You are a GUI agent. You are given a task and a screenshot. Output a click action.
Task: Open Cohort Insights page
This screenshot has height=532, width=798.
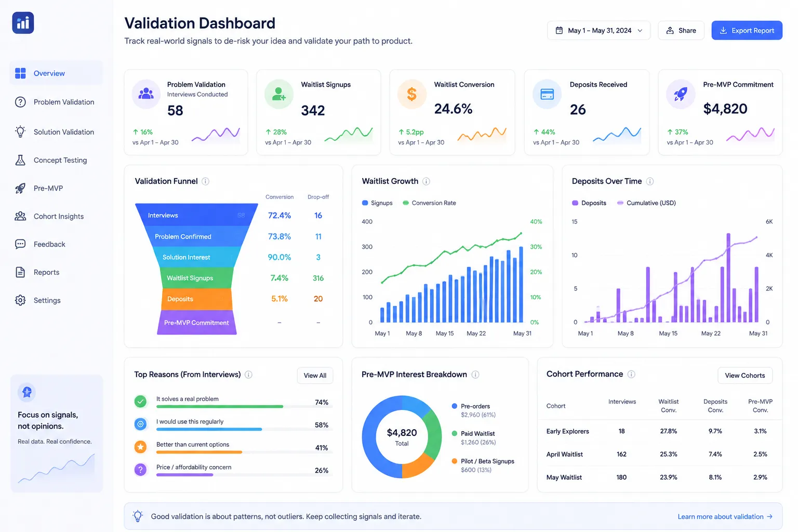56,216
